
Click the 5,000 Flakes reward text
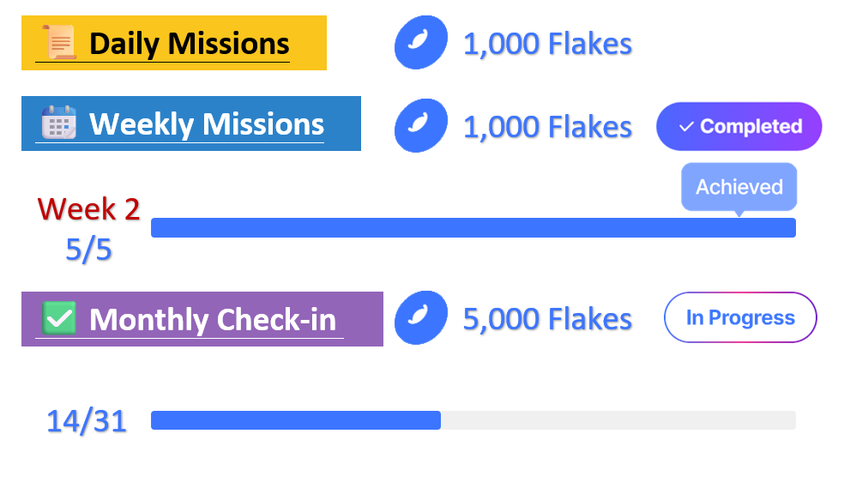point(547,319)
